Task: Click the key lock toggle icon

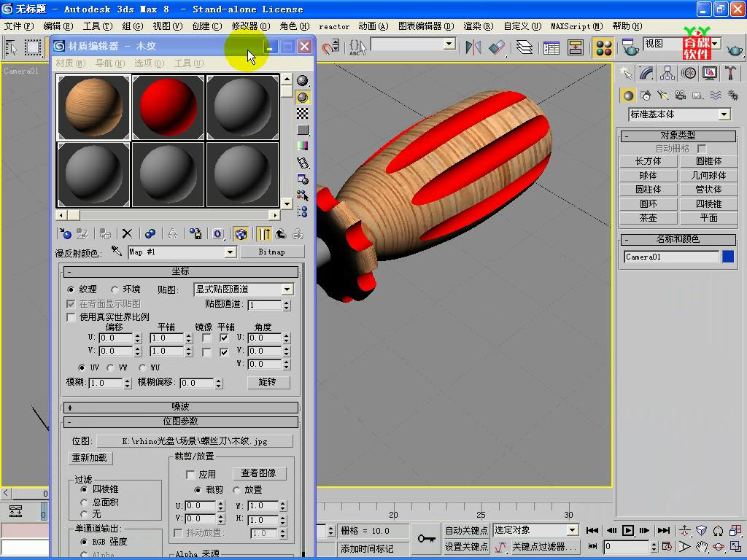Action: point(426,539)
